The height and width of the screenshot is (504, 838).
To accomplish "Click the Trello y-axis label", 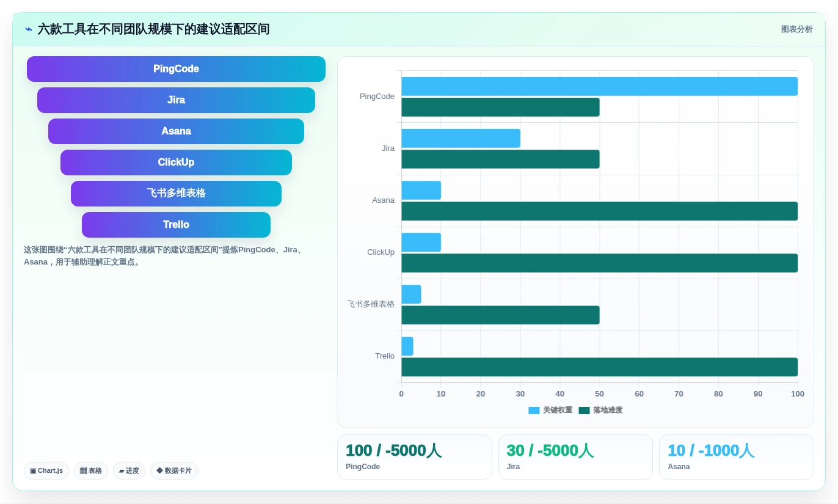I will pyautogui.click(x=385, y=356).
